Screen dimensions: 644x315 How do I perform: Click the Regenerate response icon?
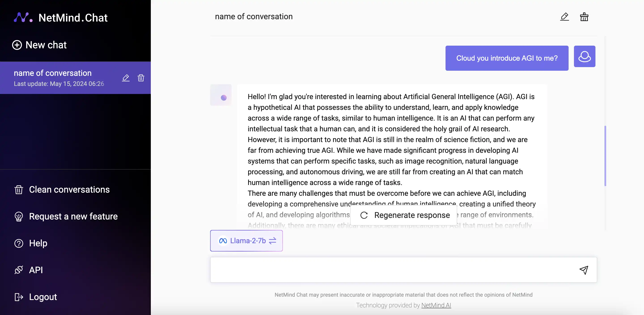pos(363,215)
